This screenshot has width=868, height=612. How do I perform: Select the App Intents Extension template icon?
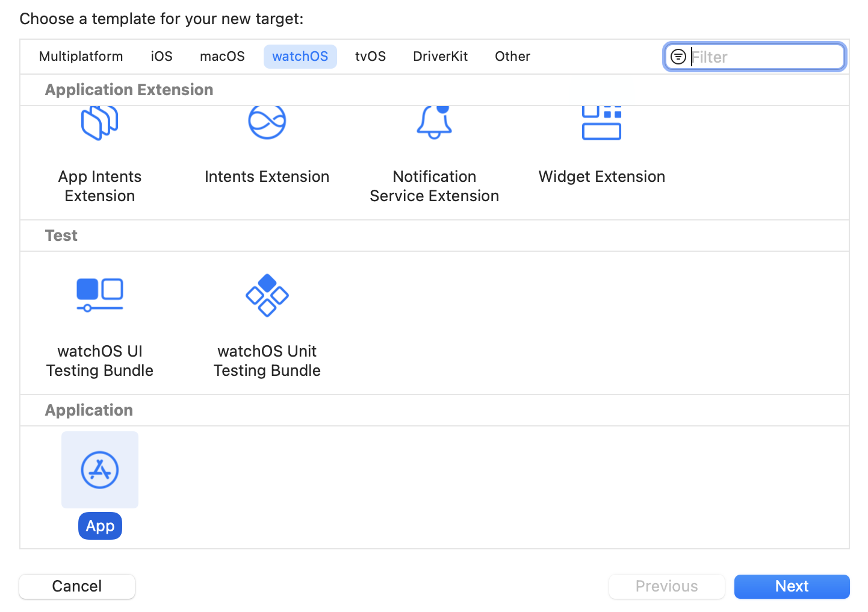tap(100, 123)
